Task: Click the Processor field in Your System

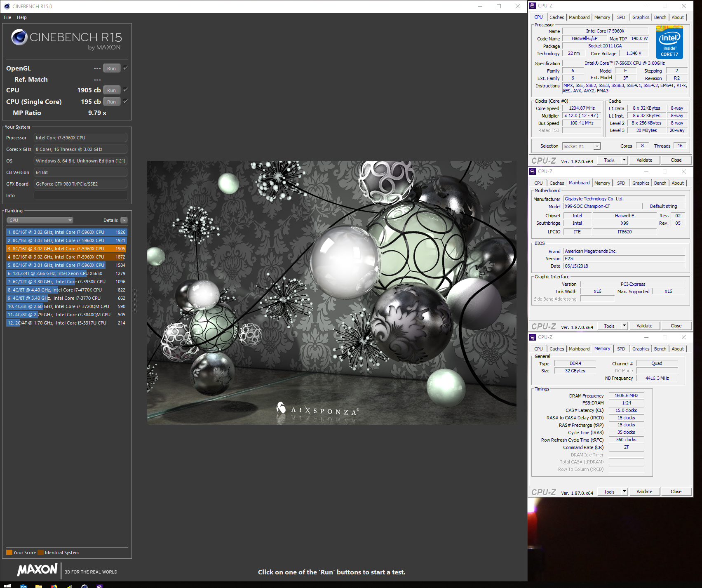Action: [x=80, y=138]
